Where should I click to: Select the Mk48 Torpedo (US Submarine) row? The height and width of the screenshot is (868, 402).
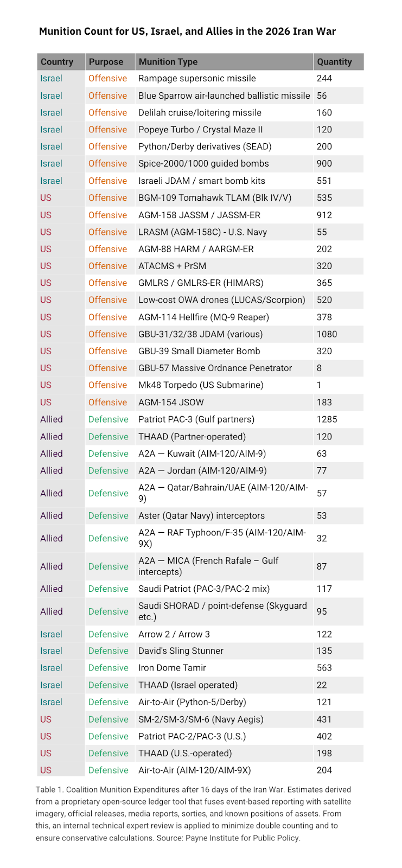pyautogui.click(x=200, y=385)
